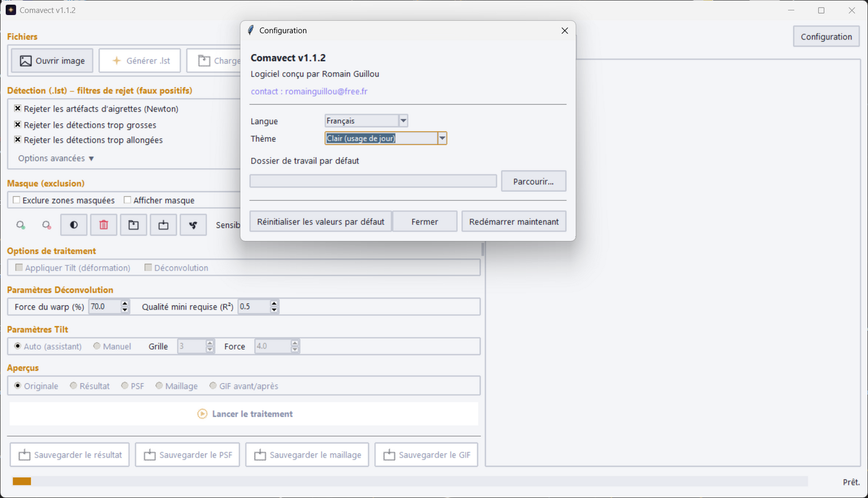Click the invert mask half-circle button
This screenshot has width=868, height=498.
pos(74,225)
